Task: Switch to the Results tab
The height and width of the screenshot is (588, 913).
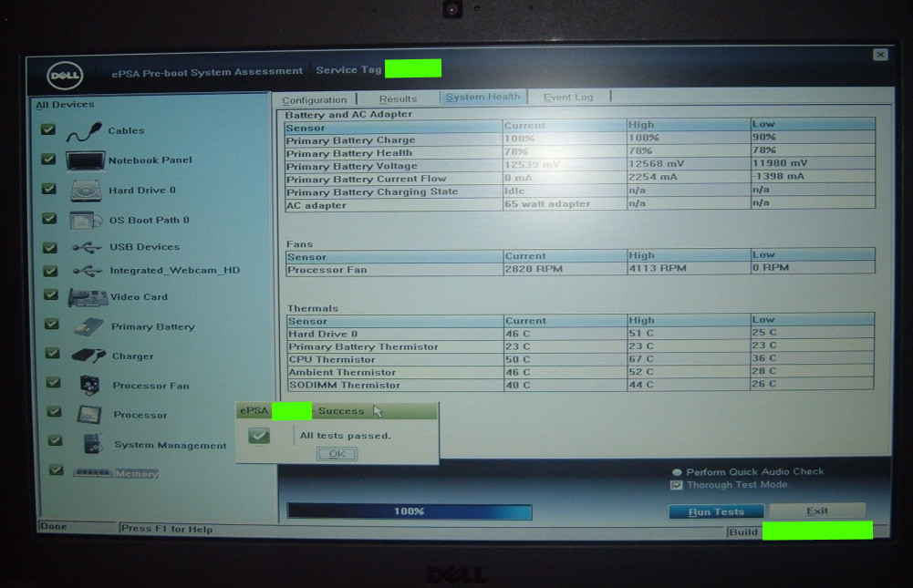Action: click(398, 98)
